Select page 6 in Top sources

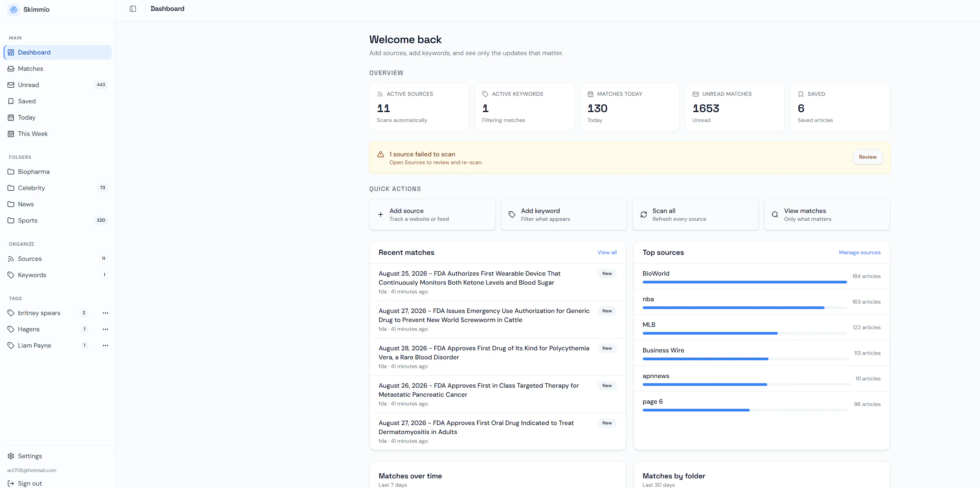(x=762, y=404)
